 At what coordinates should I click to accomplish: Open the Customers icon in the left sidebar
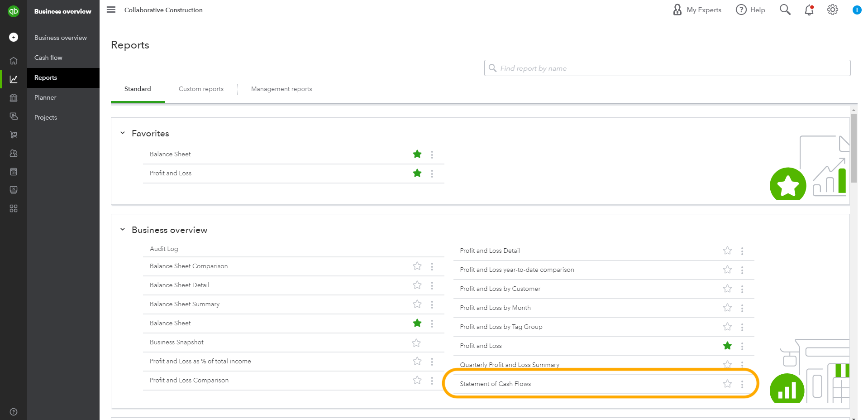14,153
